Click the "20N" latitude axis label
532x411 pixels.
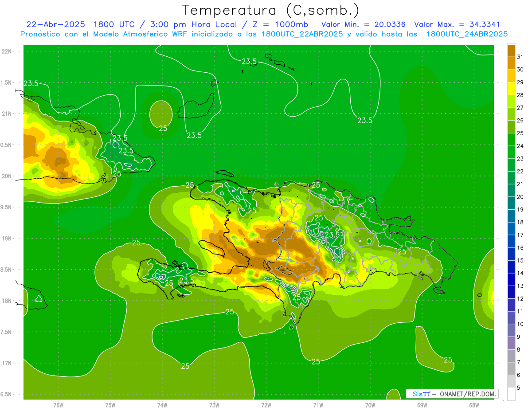click(7, 176)
